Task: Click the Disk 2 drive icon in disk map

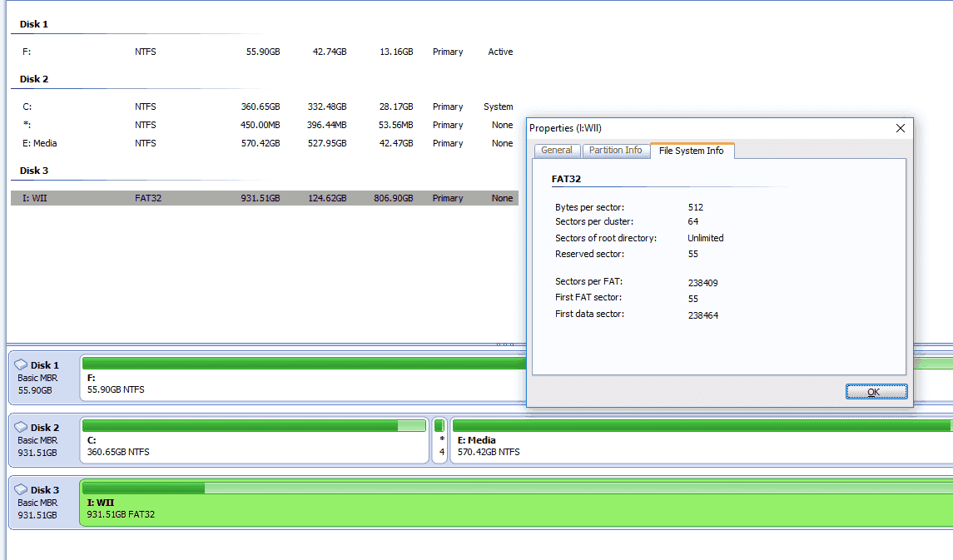Action: point(21,427)
